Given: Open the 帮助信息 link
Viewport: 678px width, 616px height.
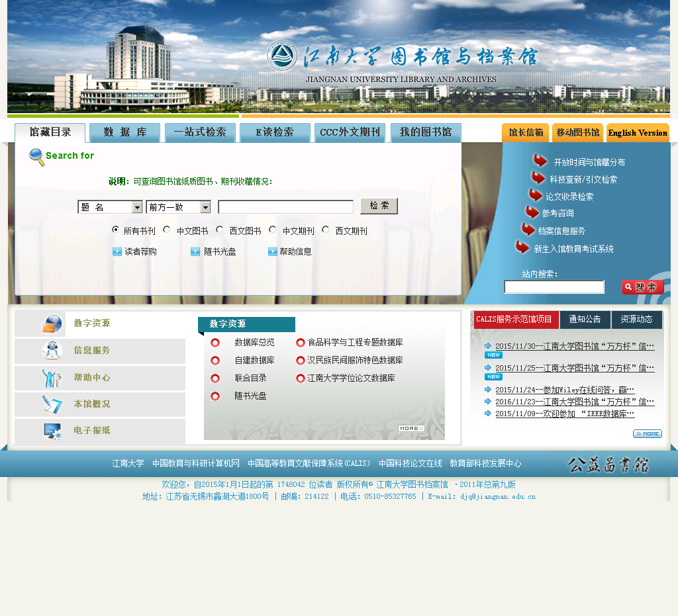Looking at the screenshot, I should (x=295, y=251).
